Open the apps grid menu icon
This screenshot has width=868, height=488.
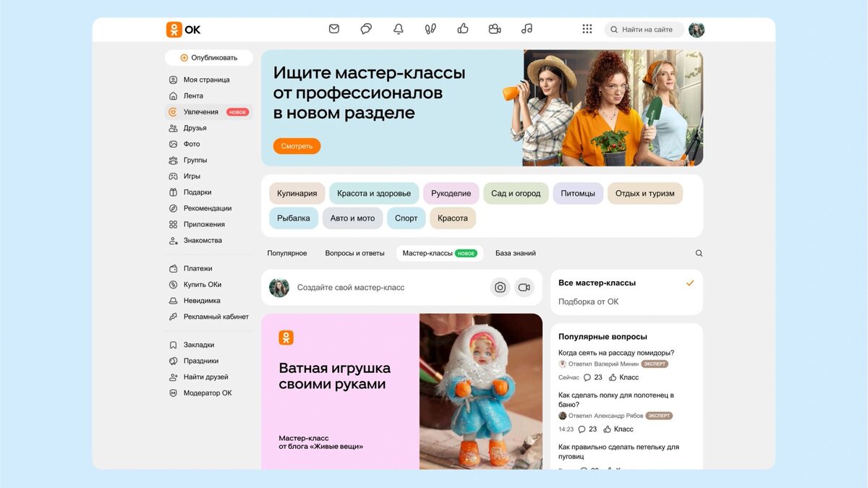coord(587,29)
